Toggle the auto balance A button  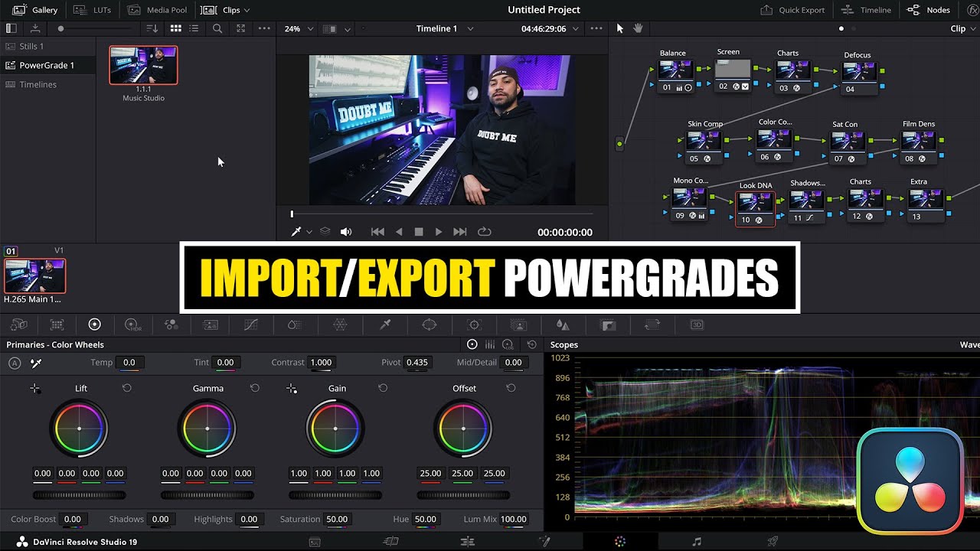click(x=15, y=363)
